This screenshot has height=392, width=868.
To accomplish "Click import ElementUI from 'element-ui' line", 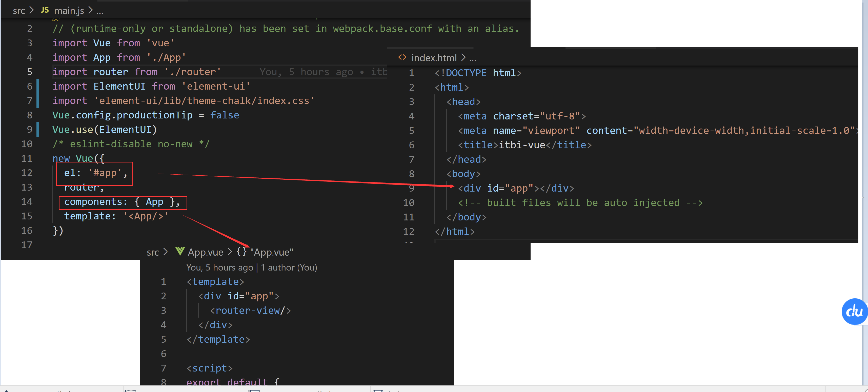I will click(x=151, y=86).
